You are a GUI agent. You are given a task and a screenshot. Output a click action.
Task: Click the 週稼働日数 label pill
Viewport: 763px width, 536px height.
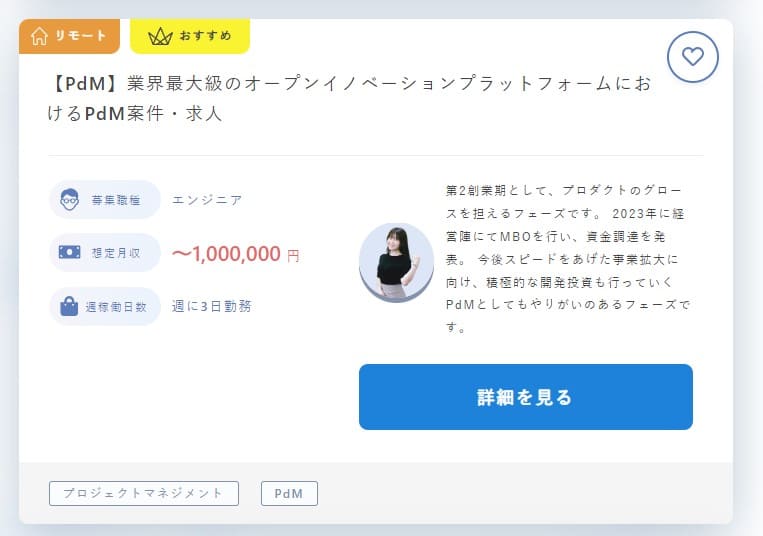[x=105, y=306]
